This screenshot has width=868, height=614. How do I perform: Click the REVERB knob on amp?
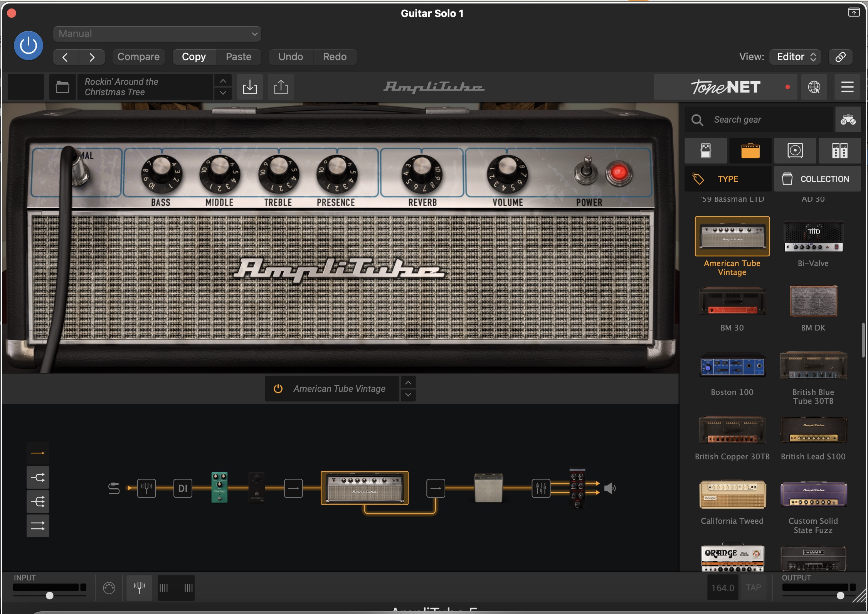[422, 174]
